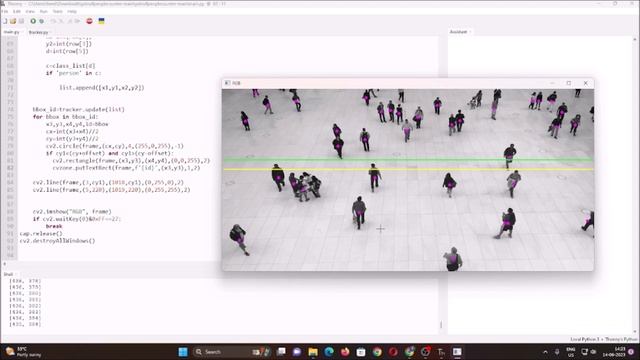Show hidden system tray icons
640x360 pixels.
click(x=545, y=352)
